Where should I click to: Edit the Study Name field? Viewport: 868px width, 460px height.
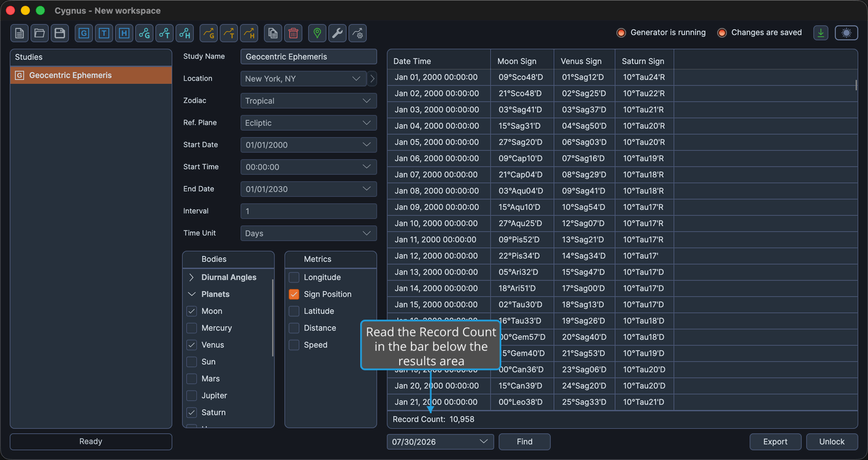(309, 57)
